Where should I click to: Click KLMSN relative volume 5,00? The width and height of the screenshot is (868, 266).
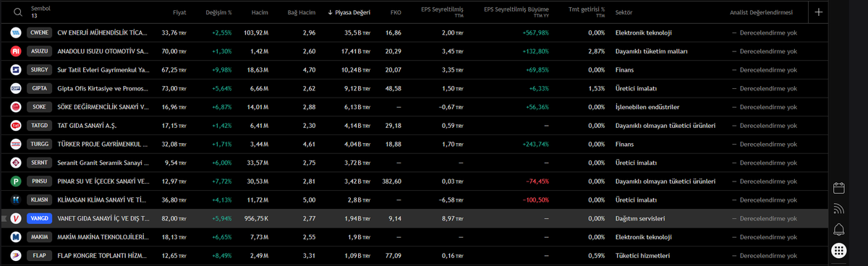click(x=309, y=199)
